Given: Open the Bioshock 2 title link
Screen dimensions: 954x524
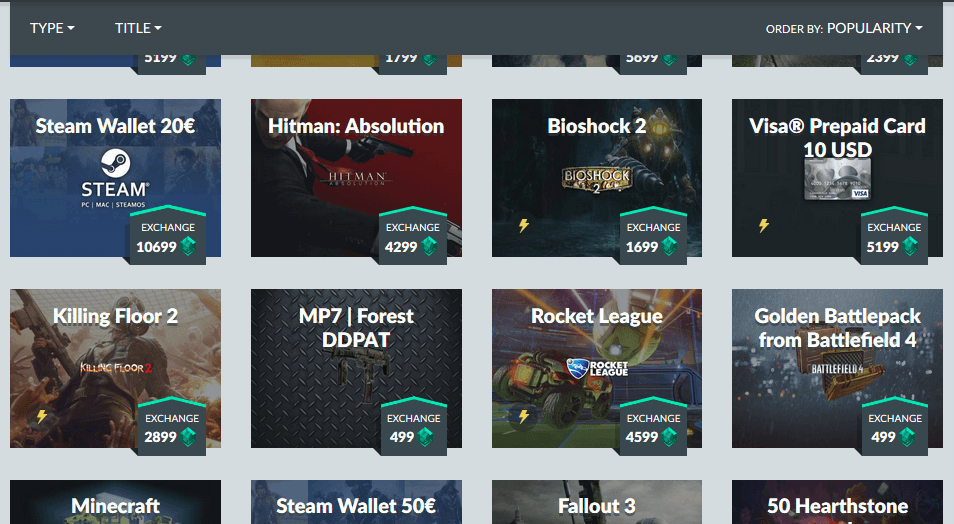Looking at the screenshot, I should 596,126.
